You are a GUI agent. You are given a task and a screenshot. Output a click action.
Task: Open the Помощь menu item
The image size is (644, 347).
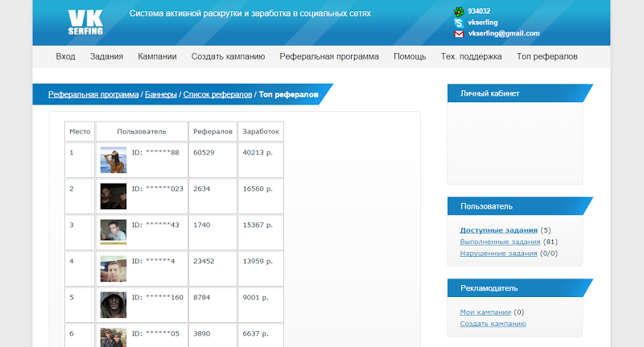(410, 56)
